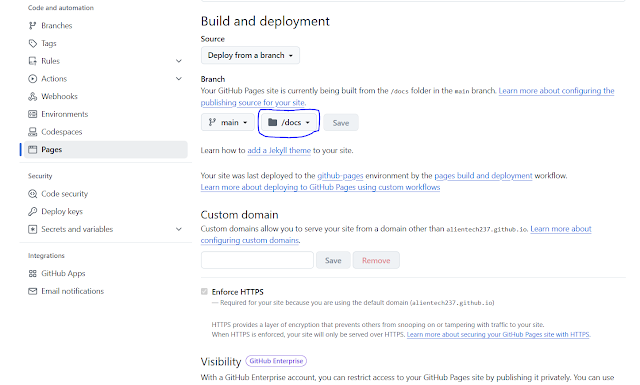Screen dimensions: 640x385
Task: Expand the Rules section chevron
Action: pyautogui.click(x=179, y=61)
